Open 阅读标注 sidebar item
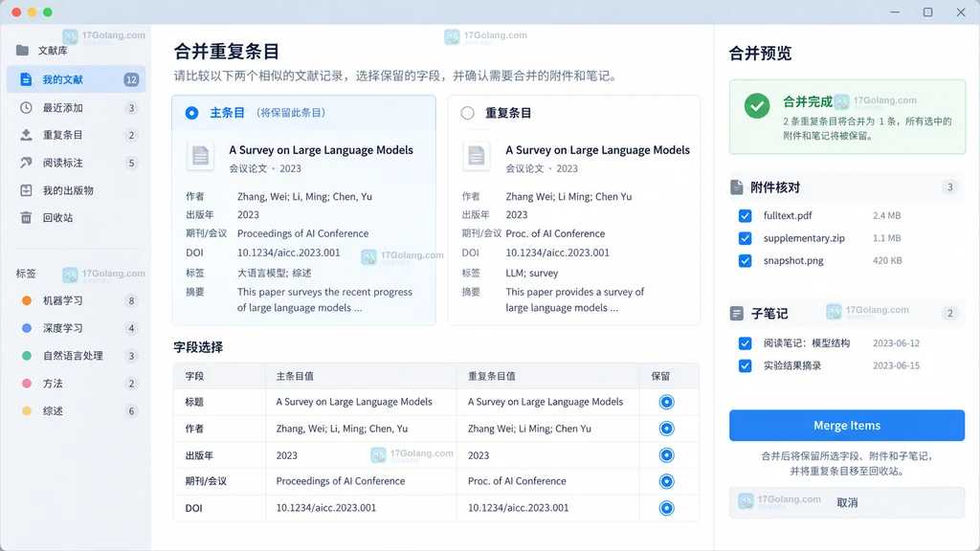Screen dimensions: 980x551 [77, 163]
